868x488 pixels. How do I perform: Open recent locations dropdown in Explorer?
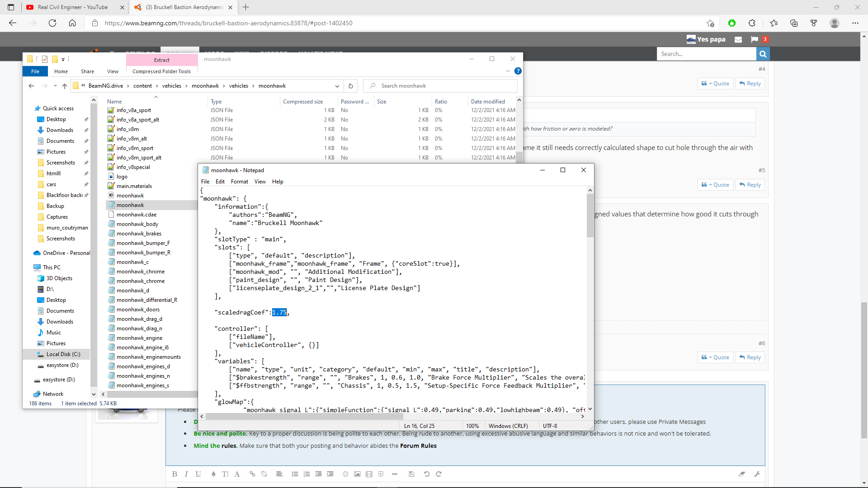point(55,86)
